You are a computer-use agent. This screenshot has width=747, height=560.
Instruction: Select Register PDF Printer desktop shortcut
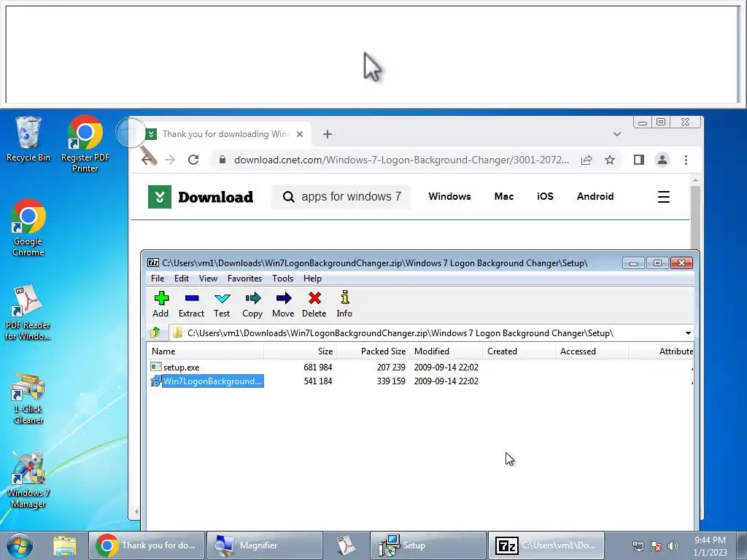(85, 144)
